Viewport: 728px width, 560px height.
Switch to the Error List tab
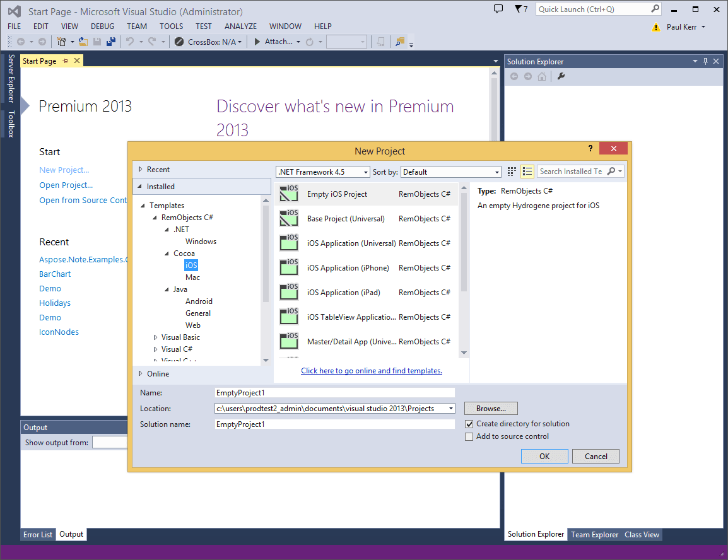38,535
